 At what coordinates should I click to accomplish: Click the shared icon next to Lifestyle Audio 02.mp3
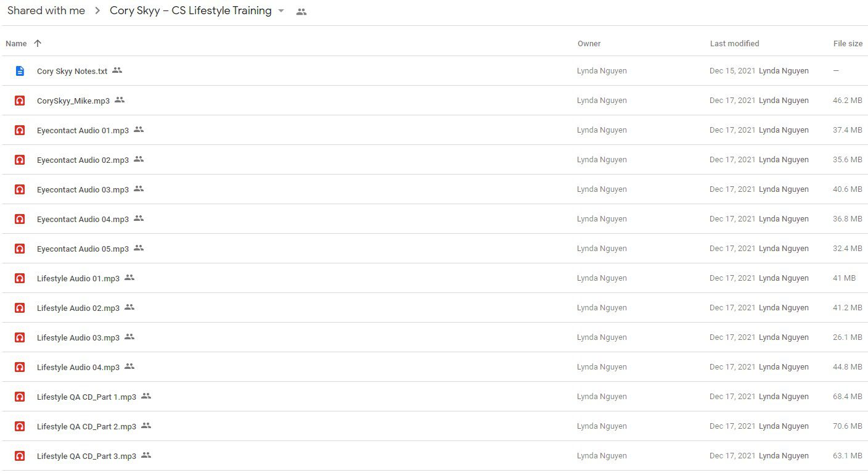[129, 307]
